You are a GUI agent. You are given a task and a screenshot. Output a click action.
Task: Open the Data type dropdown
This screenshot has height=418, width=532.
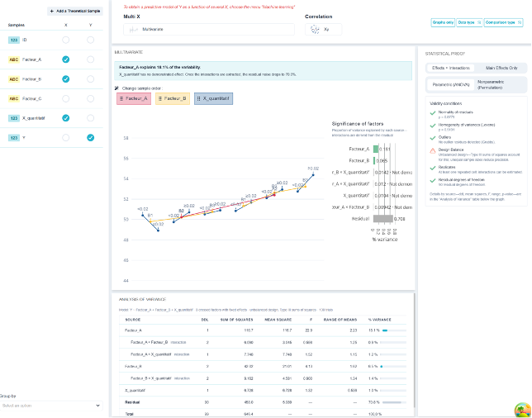469,22
